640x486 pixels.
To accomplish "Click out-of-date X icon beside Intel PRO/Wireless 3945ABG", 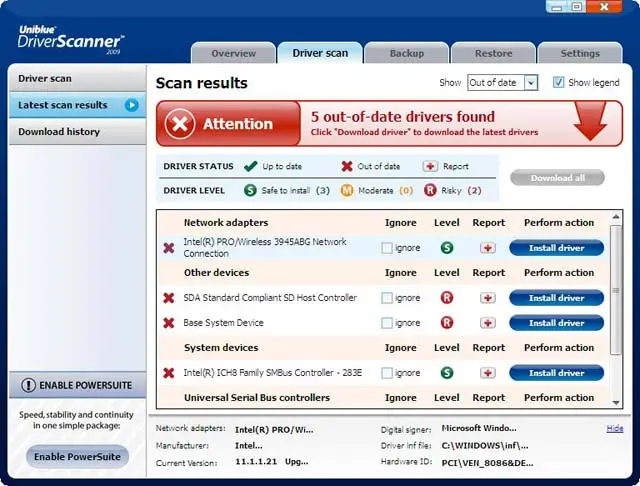I will click(x=169, y=248).
